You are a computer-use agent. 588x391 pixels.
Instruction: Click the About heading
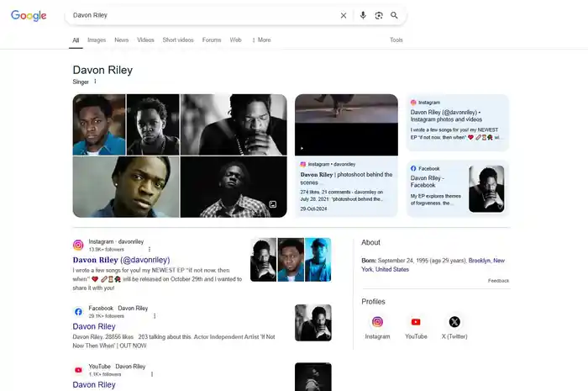coord(371,242)
